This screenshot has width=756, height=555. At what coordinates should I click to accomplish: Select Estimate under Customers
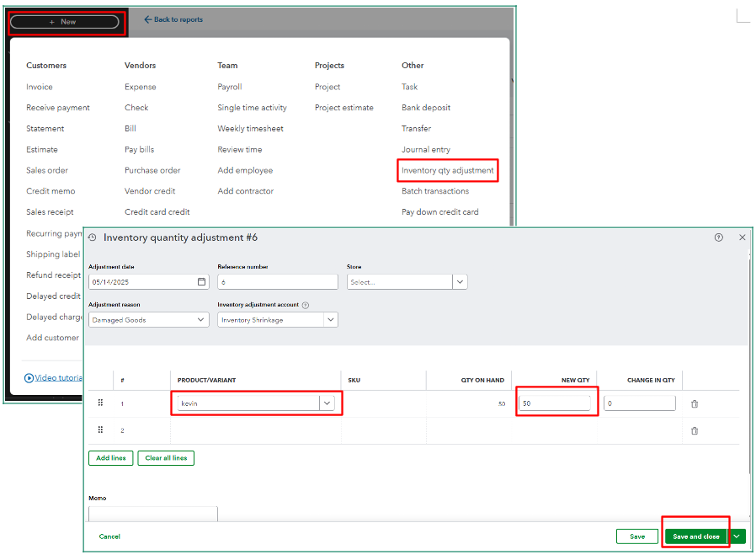click(42, 149)
